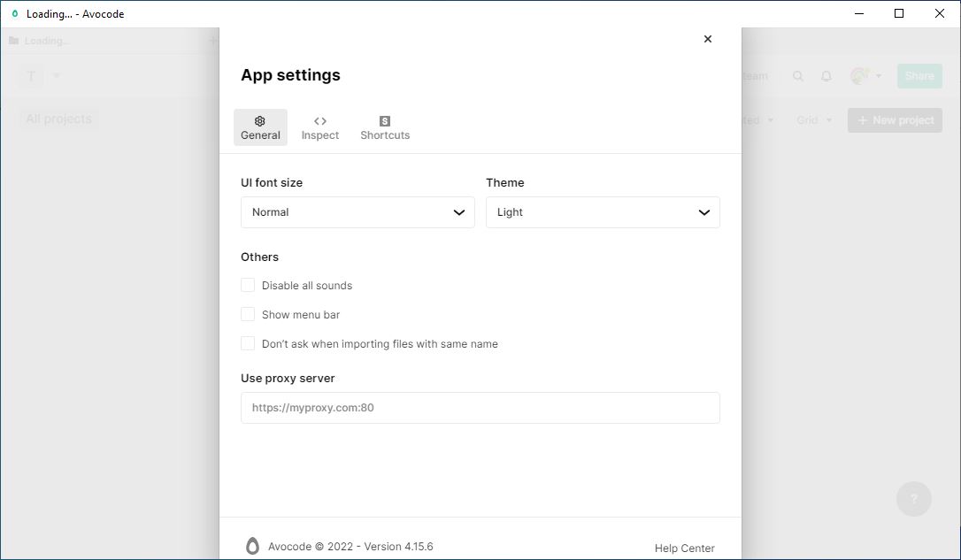Select All projects in background window
Screen dimensions: 961x560
58,119
